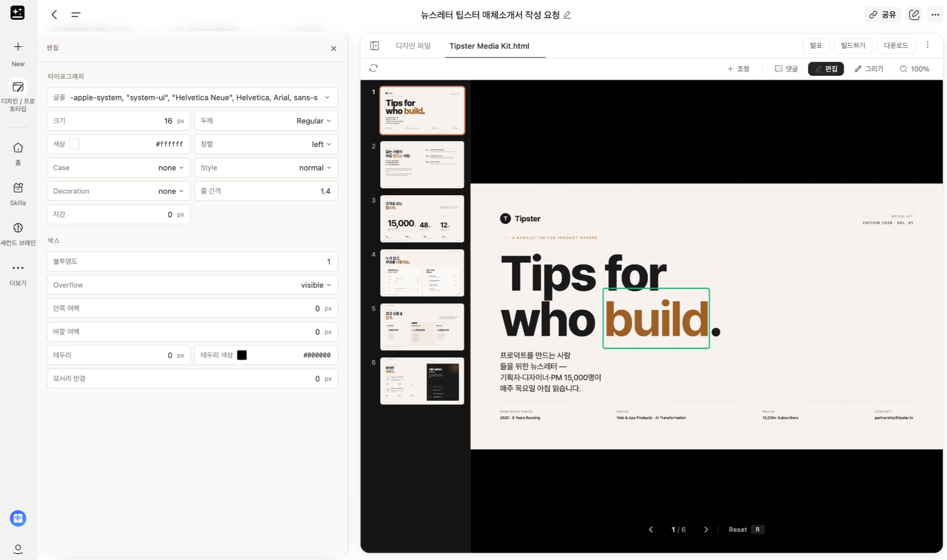Edit the 안쪽 여백 padding field
947x560 pixels.
(x=192, y=308)
